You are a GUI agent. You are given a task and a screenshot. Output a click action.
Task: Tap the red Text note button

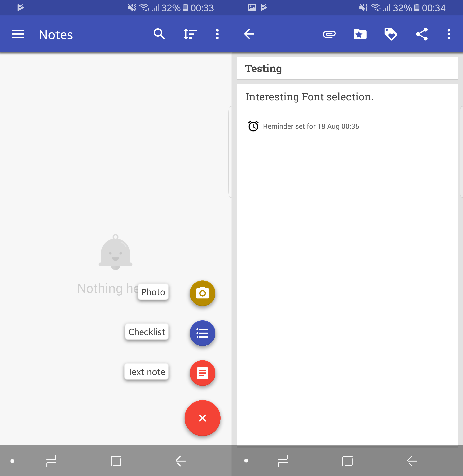coord(202,373)
